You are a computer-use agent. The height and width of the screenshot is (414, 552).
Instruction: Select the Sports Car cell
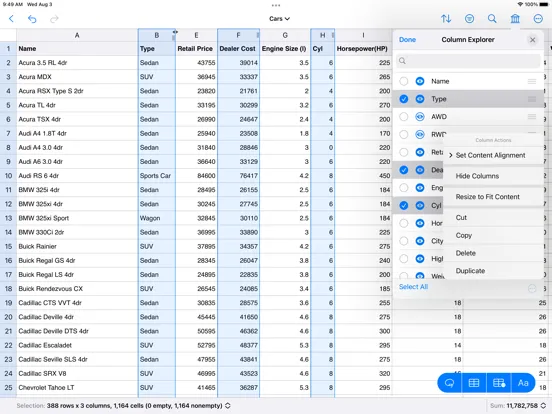pyautogui.click(x=157, y=176)
